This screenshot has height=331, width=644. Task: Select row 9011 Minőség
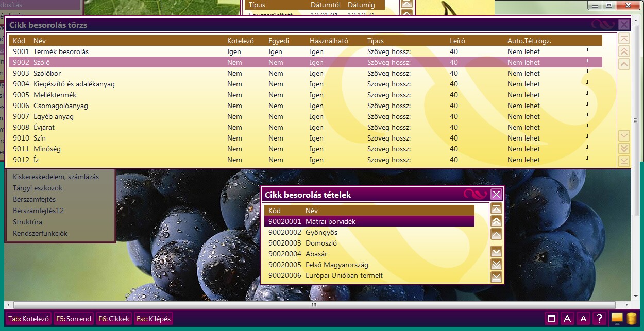click(305, 149)
